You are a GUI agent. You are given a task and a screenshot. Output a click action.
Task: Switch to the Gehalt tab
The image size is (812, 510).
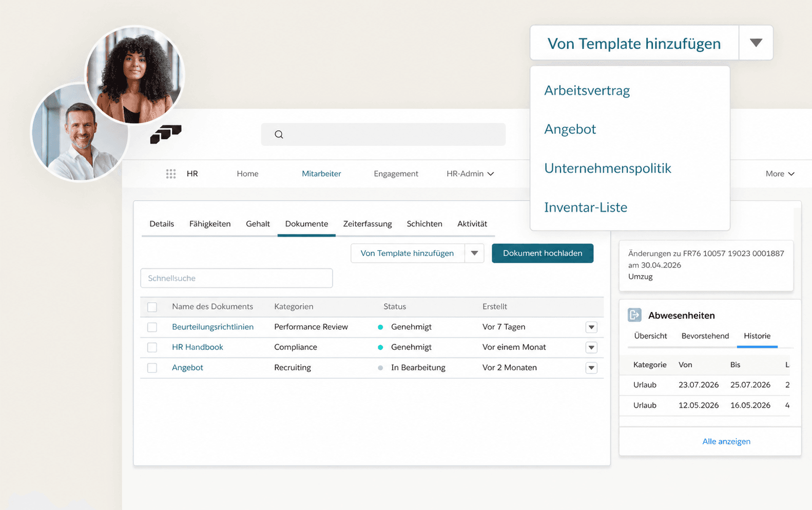258,224
